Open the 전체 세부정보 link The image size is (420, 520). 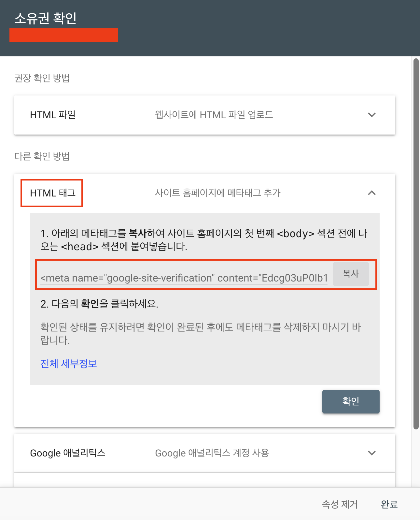tap(69, 364)
